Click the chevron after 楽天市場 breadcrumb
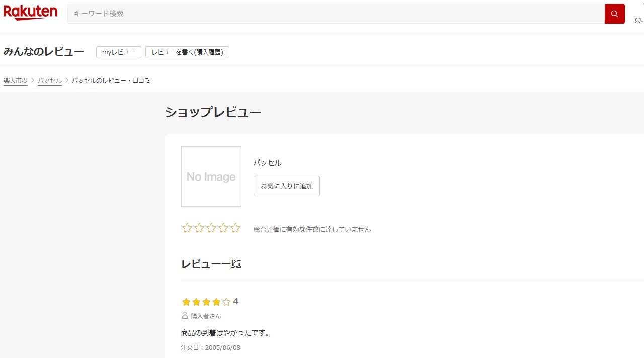 click(33, 81)
